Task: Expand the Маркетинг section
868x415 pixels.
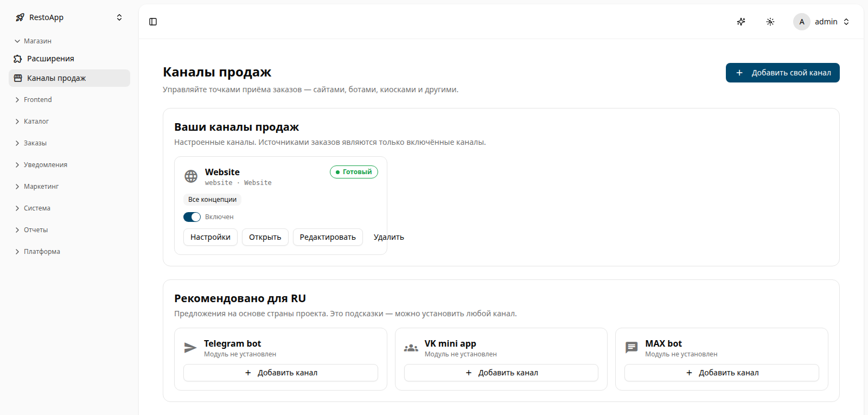Action: pos(69,187)
